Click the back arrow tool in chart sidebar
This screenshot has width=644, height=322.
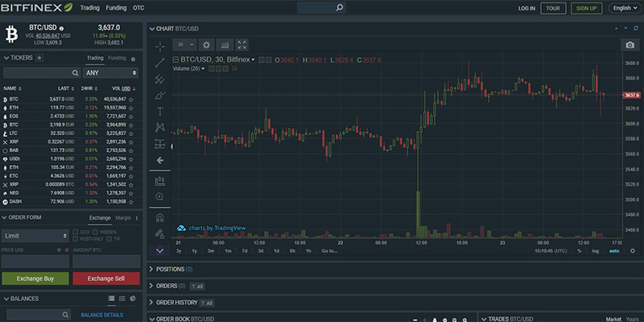coord(159,160)
